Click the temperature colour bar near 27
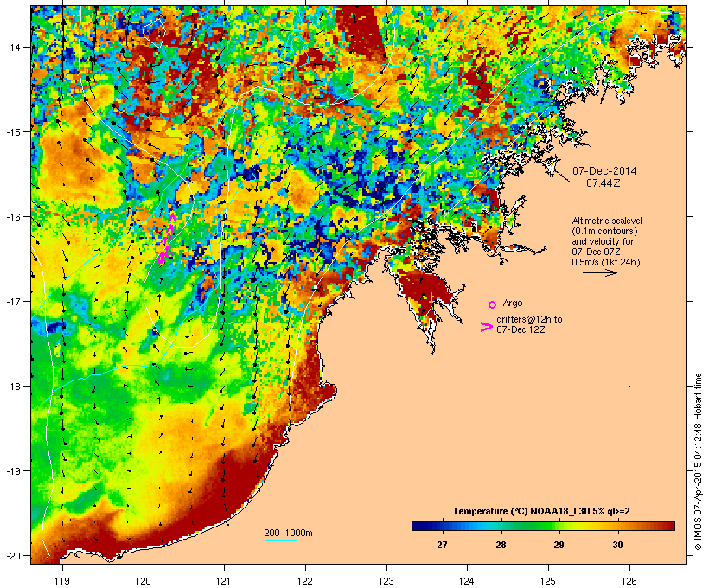This screenshot has width=709, height=588. click(442, 526)
